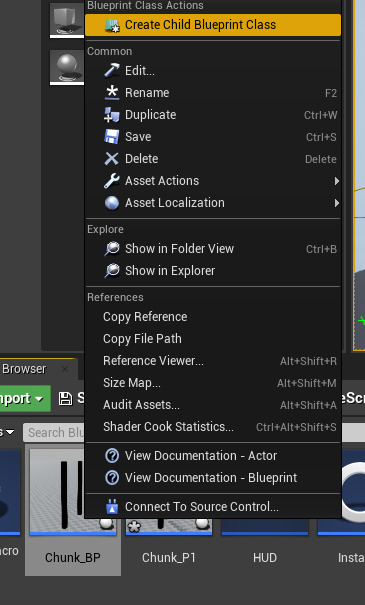Choose Rename from the context menu
Image resolution: width=365 pixels, height=605 pixels.
click(213, 93)
